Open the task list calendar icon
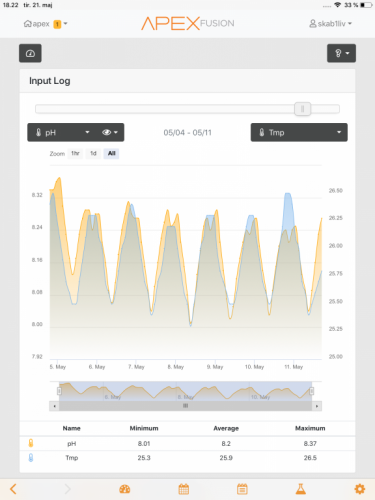Screen dimensions: 375x500 [242, 489]
